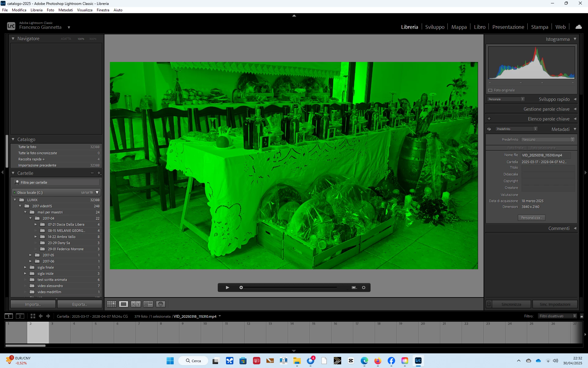
Task: Select the Compare view XY icon
Action: pos(136,304)
